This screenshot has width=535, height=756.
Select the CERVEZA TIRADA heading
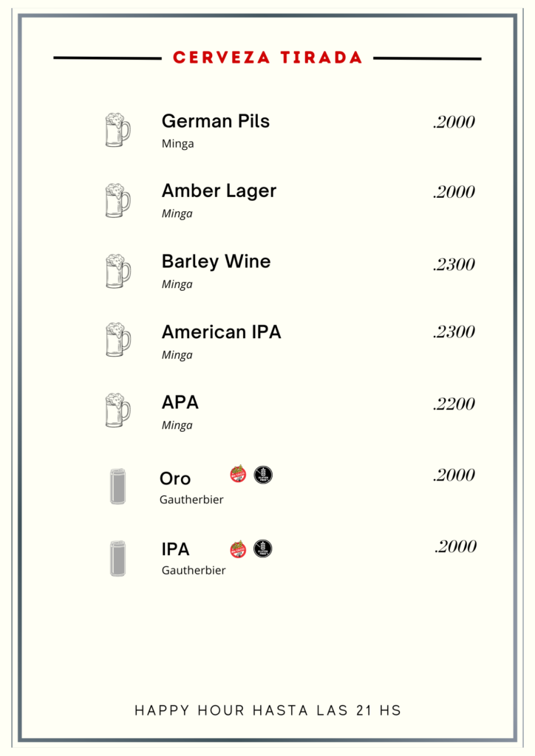[267, 58]
